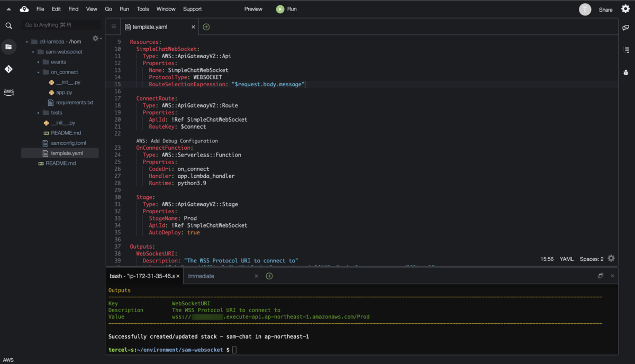Open the Collaborate panel icon on right sidebar

(x=626, y=28)
